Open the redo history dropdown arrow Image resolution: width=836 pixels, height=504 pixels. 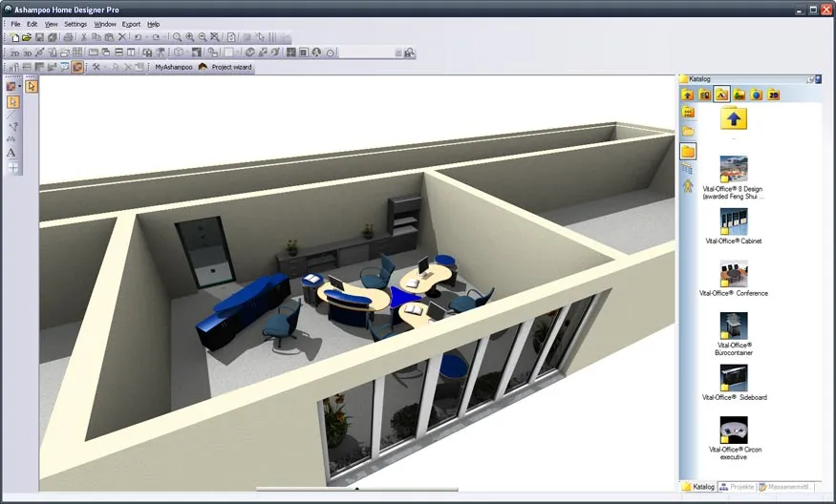164,37
